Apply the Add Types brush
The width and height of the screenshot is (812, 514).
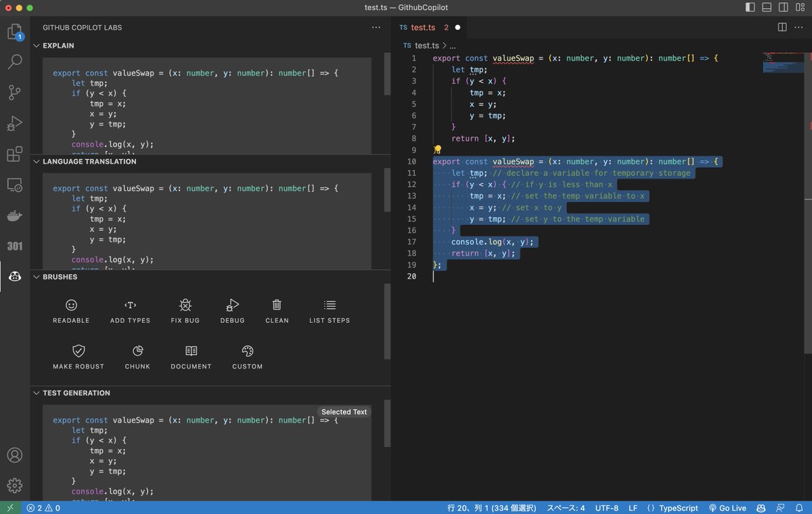pyautogui.click(x=131, y=311)
